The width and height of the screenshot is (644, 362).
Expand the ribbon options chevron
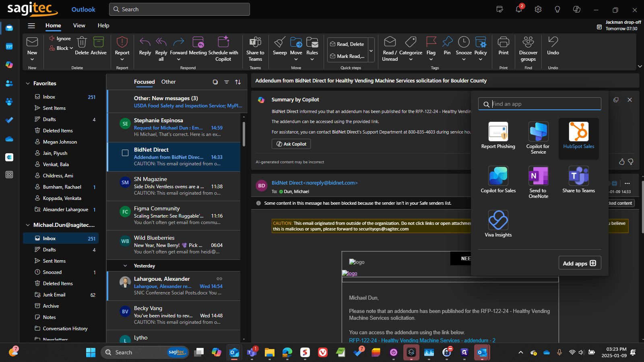pyautogui.click(x=640, y=66)
